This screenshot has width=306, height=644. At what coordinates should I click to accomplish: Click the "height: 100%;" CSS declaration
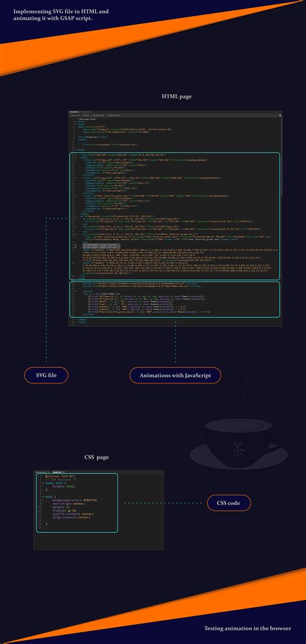click(63, 487)
